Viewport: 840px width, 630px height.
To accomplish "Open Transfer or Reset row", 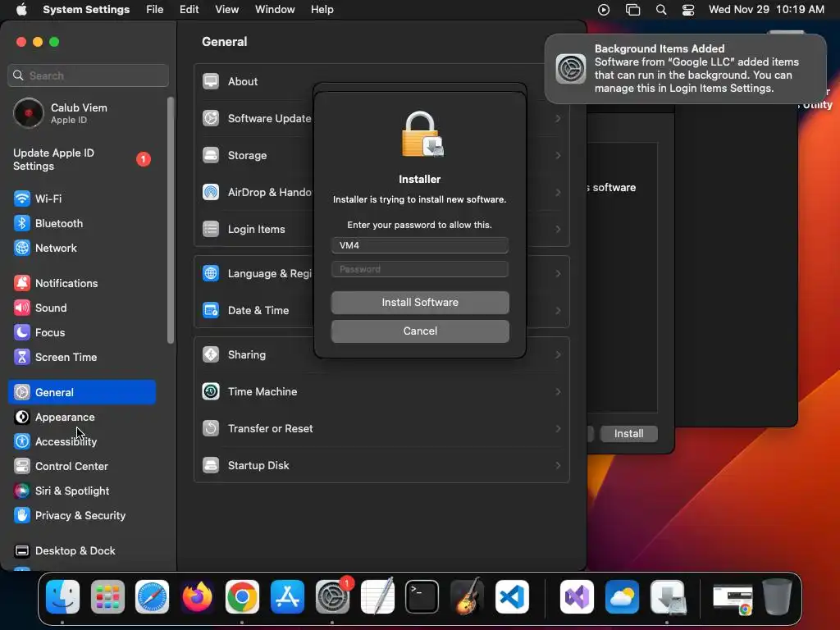I will point(381,428).
